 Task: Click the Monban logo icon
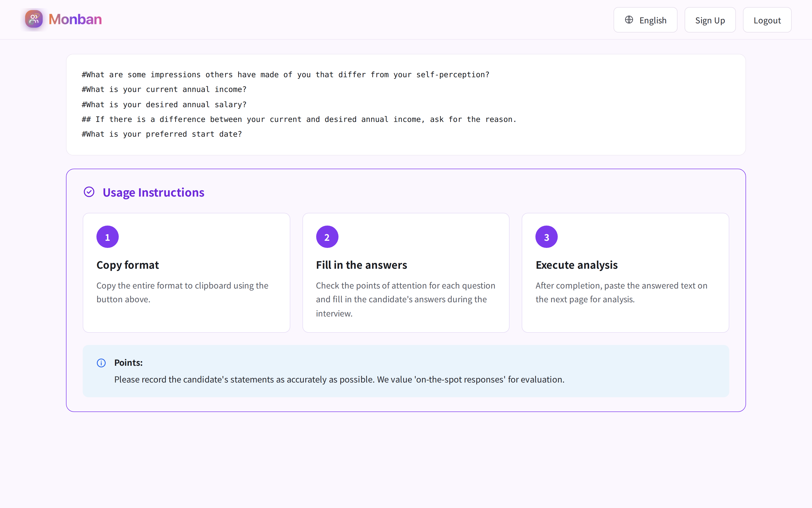(34, 19)
